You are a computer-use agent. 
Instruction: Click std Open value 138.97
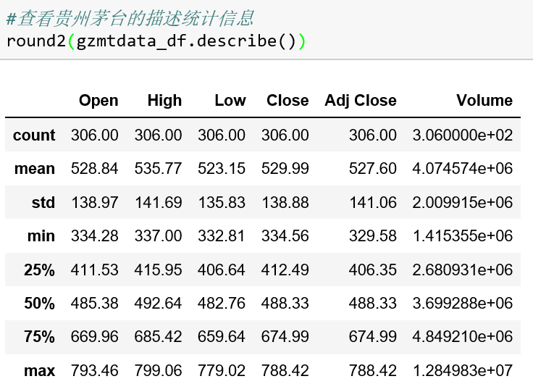click(x=94, y=202)
